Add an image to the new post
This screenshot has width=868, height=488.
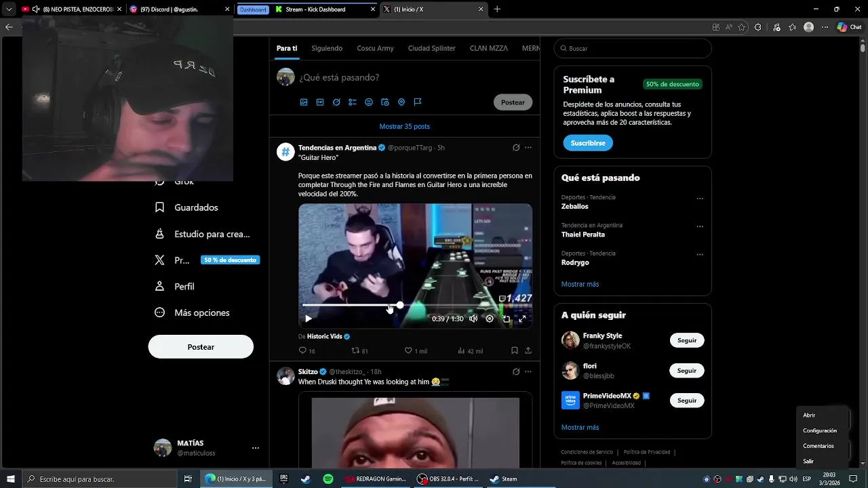[304, 102]
